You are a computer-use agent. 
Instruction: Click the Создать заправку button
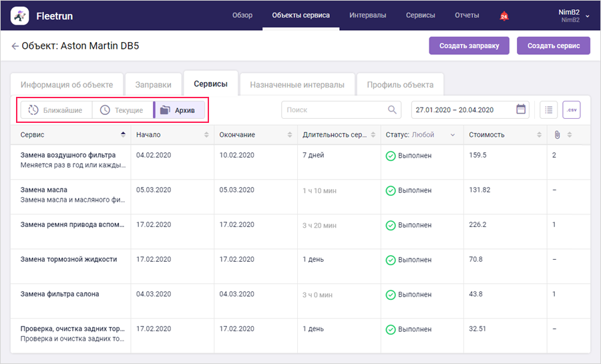pos(469,45)
